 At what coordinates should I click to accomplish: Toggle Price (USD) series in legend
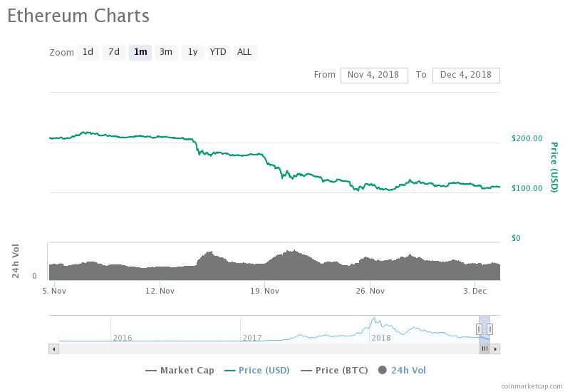click(x=257, y=371)
